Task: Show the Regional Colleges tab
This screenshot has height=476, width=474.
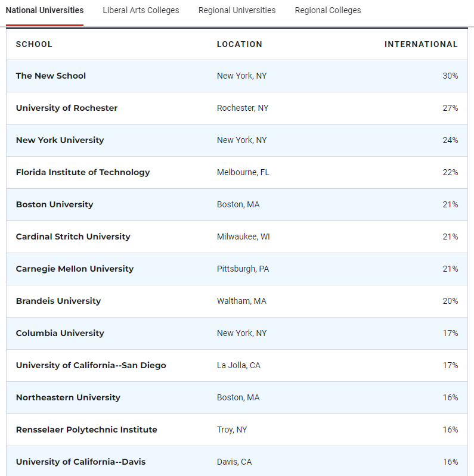Action: tap(328, 10)
